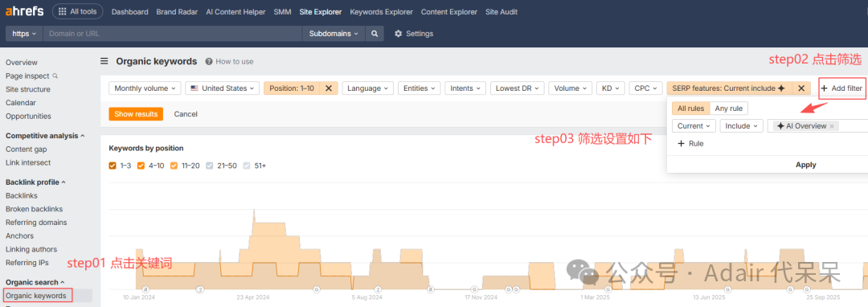Open Opportunities in the sidebar
The width and height of the screenshot is (868, 307).
click(28, 117)
